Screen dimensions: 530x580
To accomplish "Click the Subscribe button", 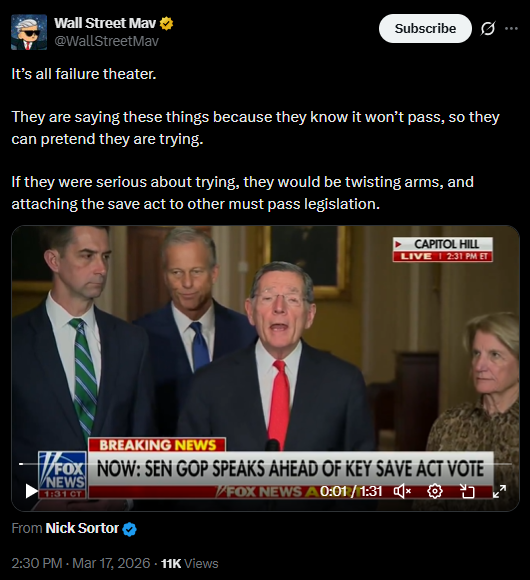I will point(425,28).
